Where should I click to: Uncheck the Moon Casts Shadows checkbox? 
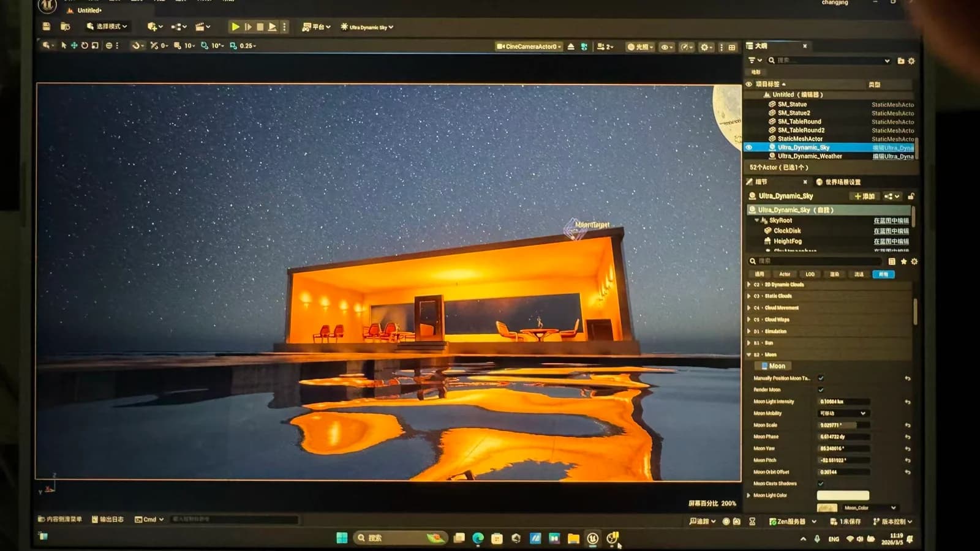[821, 484]
